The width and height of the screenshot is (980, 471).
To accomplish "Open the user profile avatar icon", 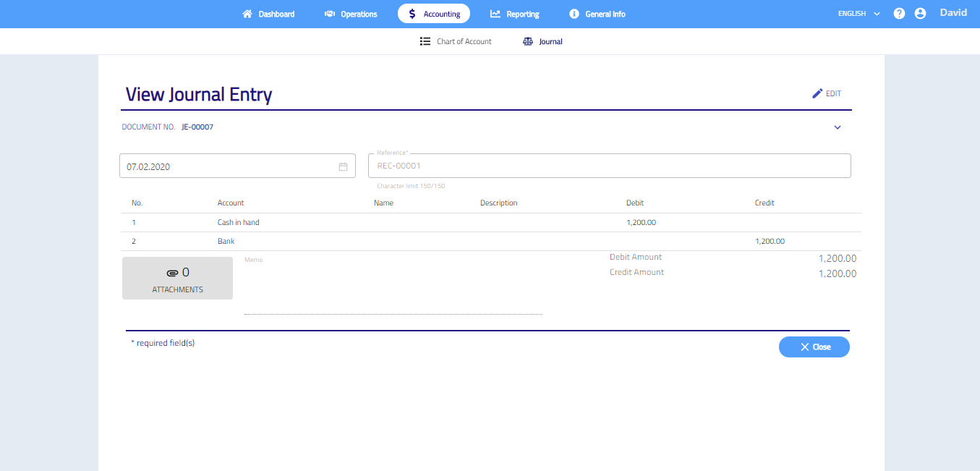I will (920, 14).
